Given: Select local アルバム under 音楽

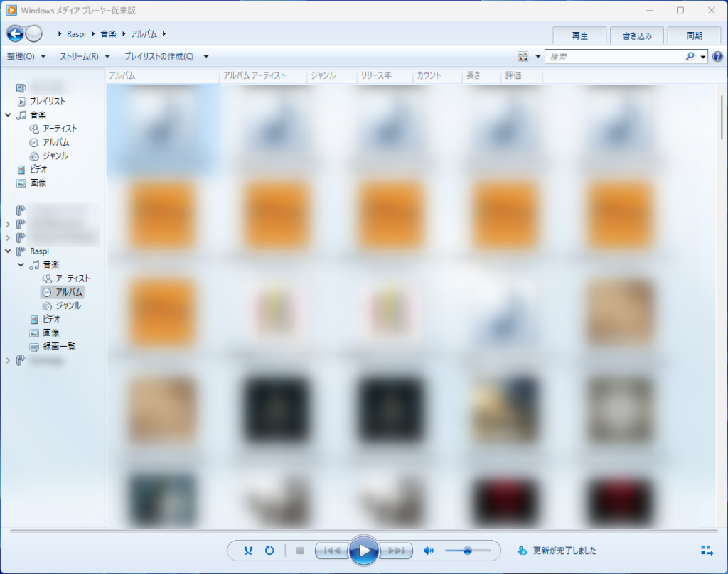Looking at the screenshot, I should 55,142.
